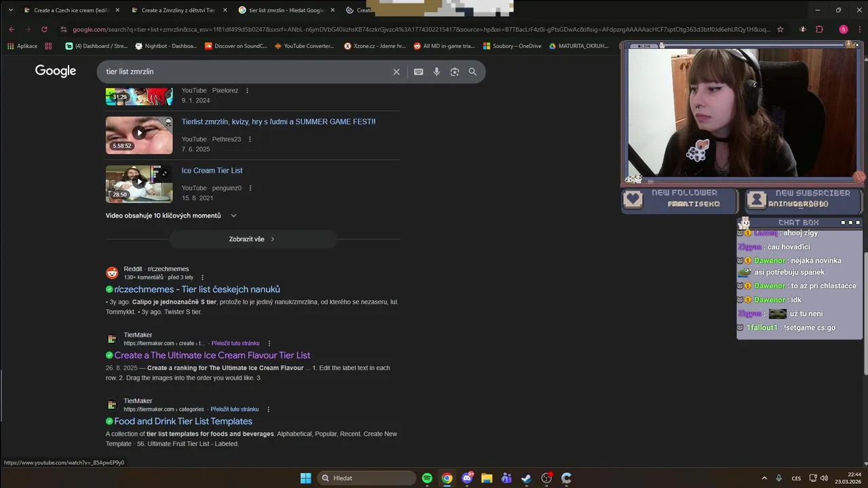Close the tier list zmrzlin Google tab
The width and height of the screenshot is (868, 488).
[332, 10]
